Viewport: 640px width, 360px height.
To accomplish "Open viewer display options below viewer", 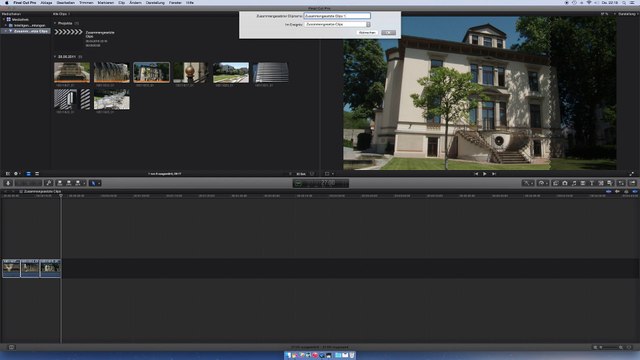I will click(329, 174).
